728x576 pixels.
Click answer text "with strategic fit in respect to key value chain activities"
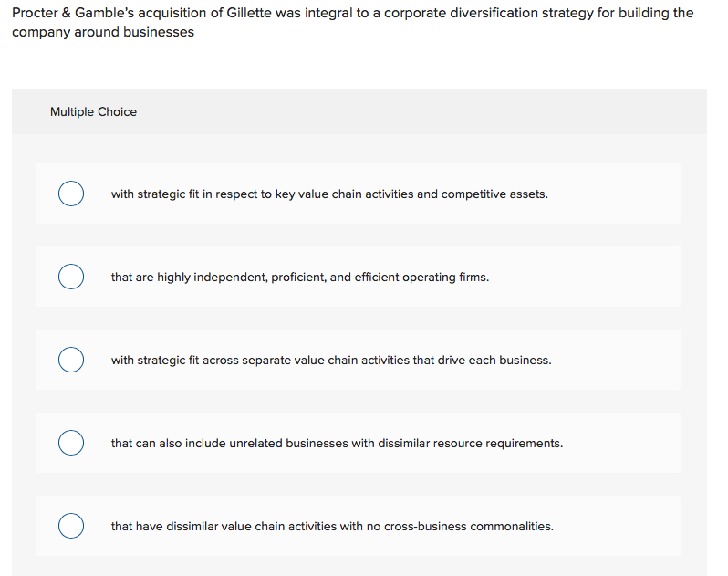274,194
